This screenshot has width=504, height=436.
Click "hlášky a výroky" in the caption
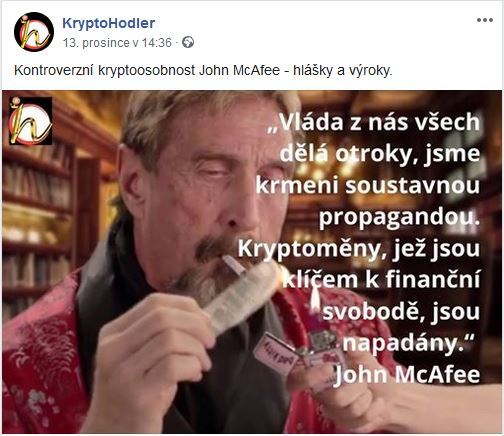[343, 71]
